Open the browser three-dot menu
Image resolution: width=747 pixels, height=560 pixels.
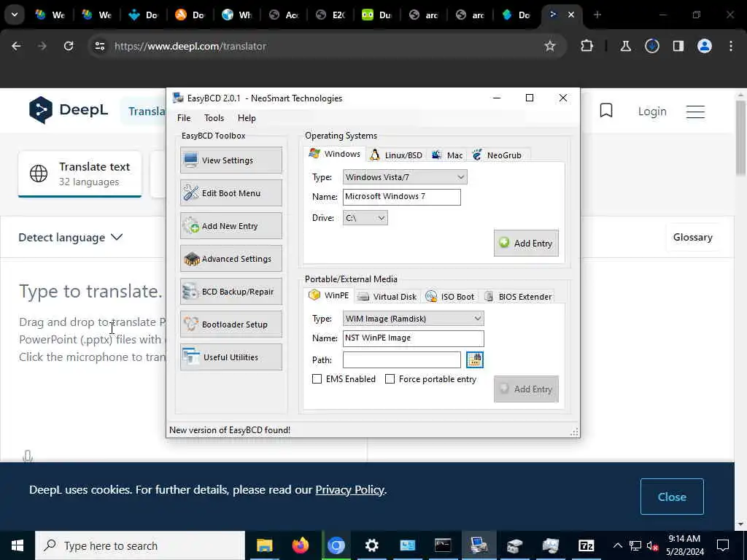point(731,46)
